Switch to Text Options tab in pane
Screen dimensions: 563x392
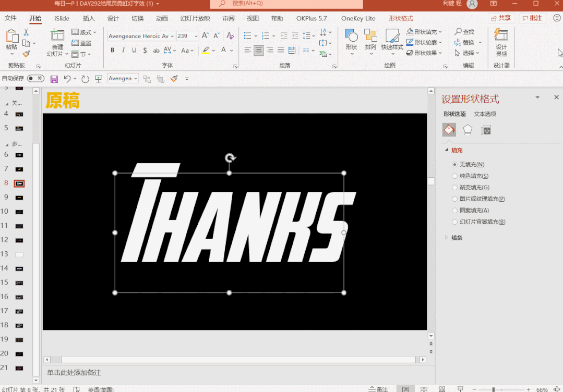[485, 114]
